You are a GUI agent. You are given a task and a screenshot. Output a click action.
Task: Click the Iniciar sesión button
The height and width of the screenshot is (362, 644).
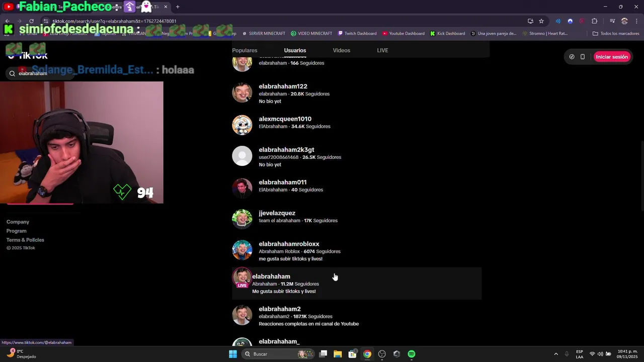pos(612,57)
